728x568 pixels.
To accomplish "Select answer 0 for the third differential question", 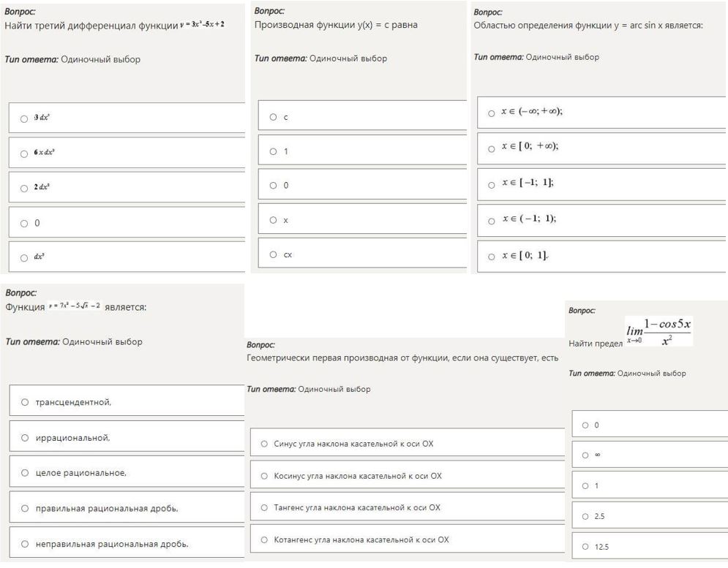I will [24, 224].
